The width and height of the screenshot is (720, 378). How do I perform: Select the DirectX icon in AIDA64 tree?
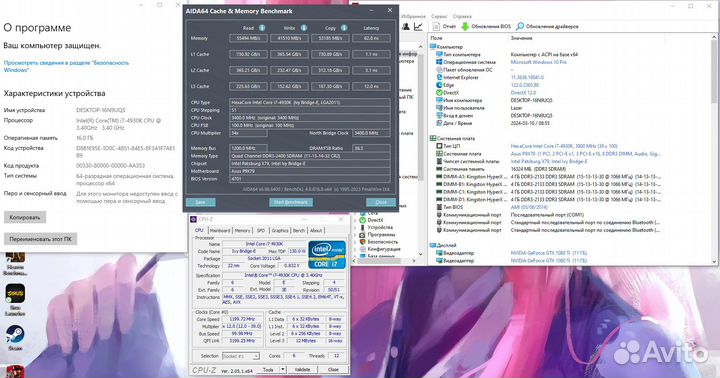[x=363, y=220]
